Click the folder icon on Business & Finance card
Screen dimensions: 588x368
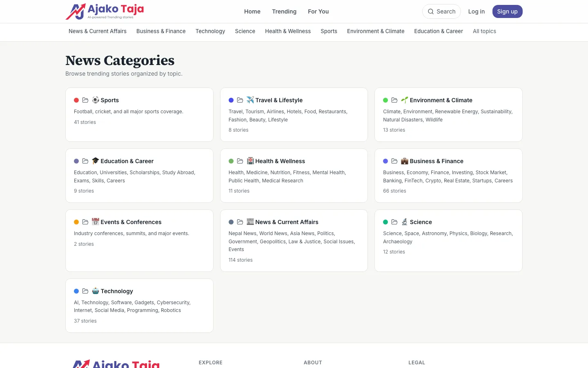pyautogui.click(x=394, y=161)
